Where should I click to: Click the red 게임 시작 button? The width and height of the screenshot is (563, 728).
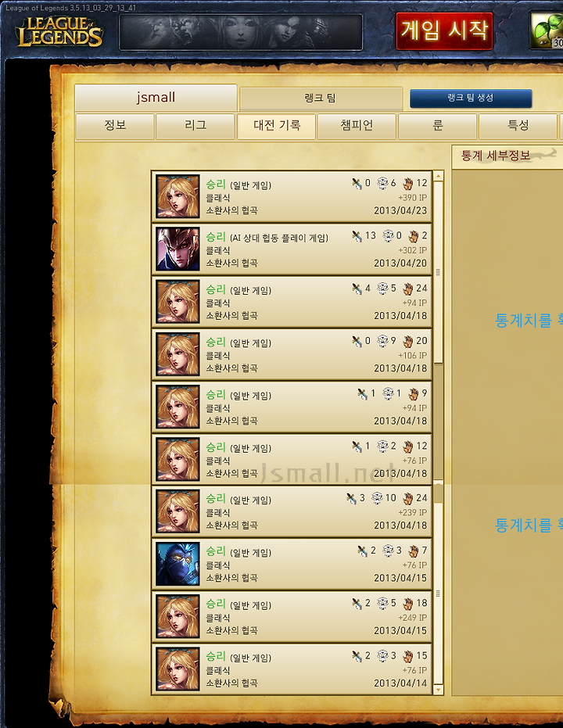tap(444, 30)
